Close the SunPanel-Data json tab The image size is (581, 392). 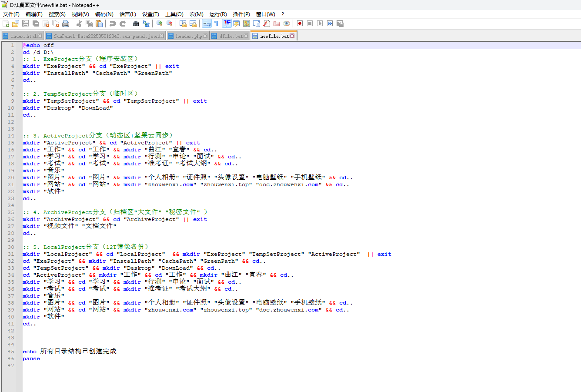tap(162, 36)
